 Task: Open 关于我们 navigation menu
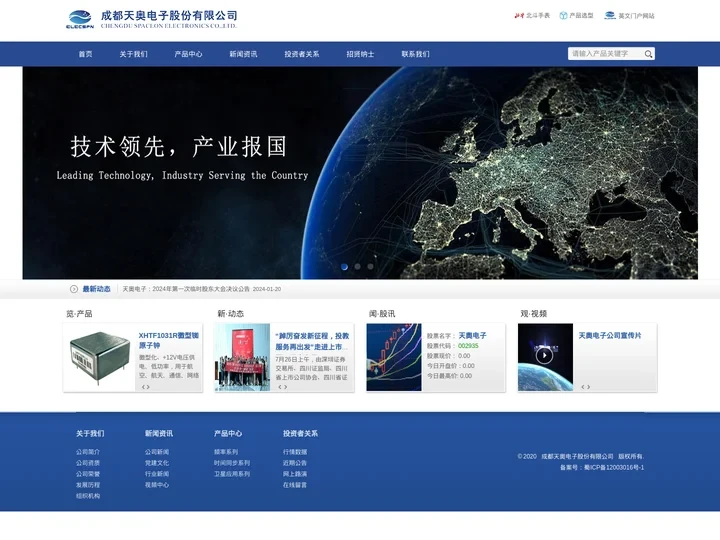[x=134, y=54]
